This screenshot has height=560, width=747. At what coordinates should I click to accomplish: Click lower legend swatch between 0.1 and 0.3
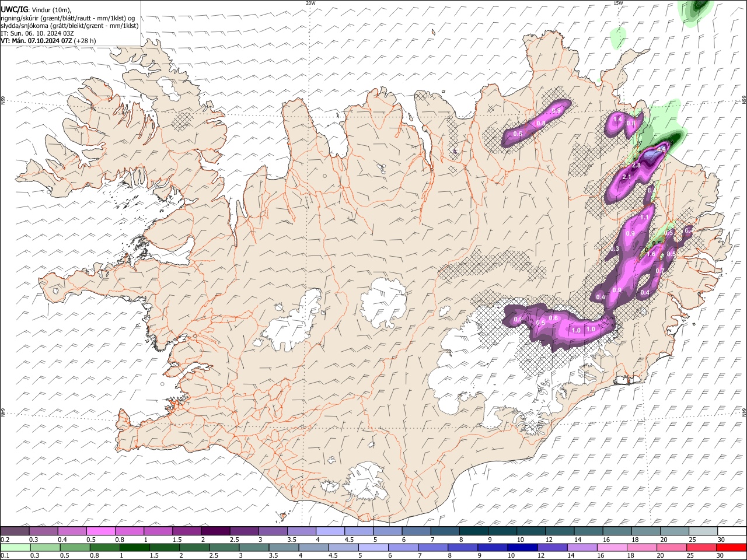(15, 547)
